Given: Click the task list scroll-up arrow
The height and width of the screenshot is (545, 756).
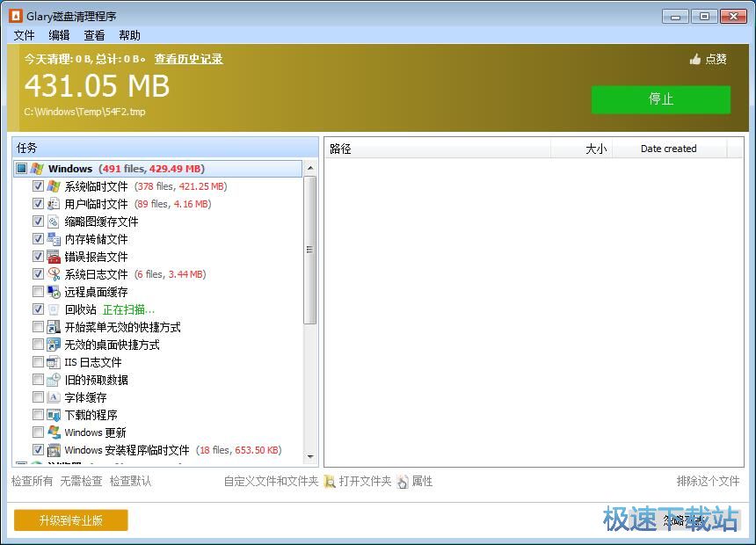Looking at the screenshot, I should click(310, 168).
